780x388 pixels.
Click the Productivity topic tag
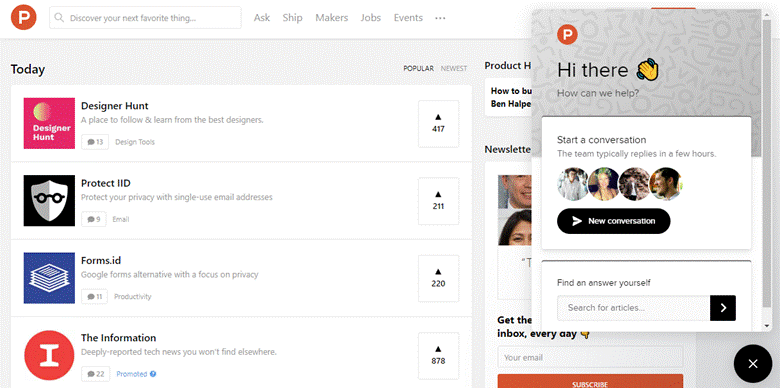coord(133,296)
